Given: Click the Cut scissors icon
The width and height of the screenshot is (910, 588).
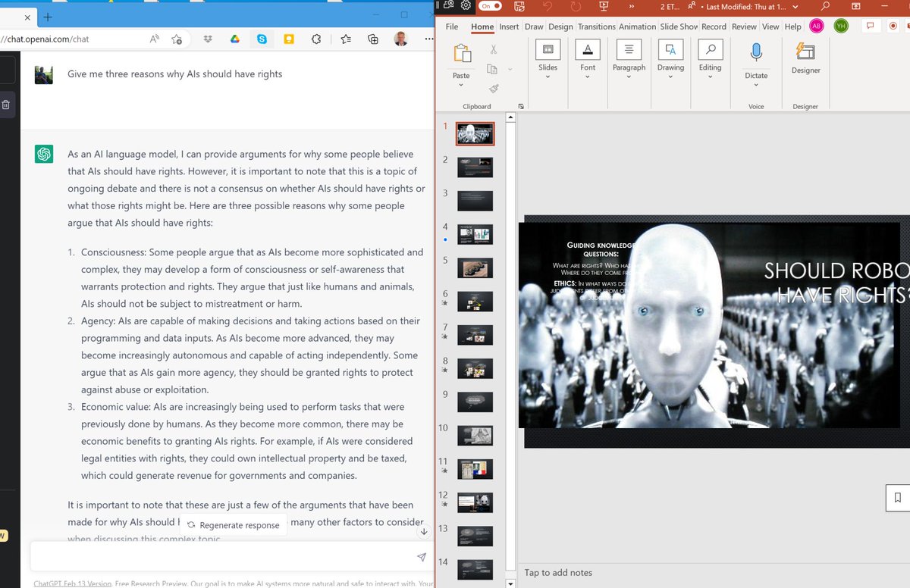Looking at the screenshot, I should (x=493, y=50).
